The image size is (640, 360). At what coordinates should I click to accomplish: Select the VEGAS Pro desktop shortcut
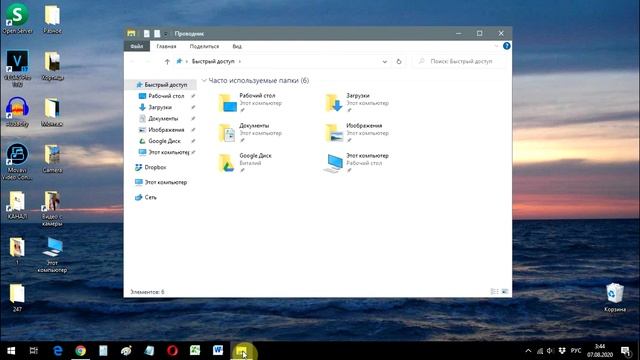tap(17, 68)
